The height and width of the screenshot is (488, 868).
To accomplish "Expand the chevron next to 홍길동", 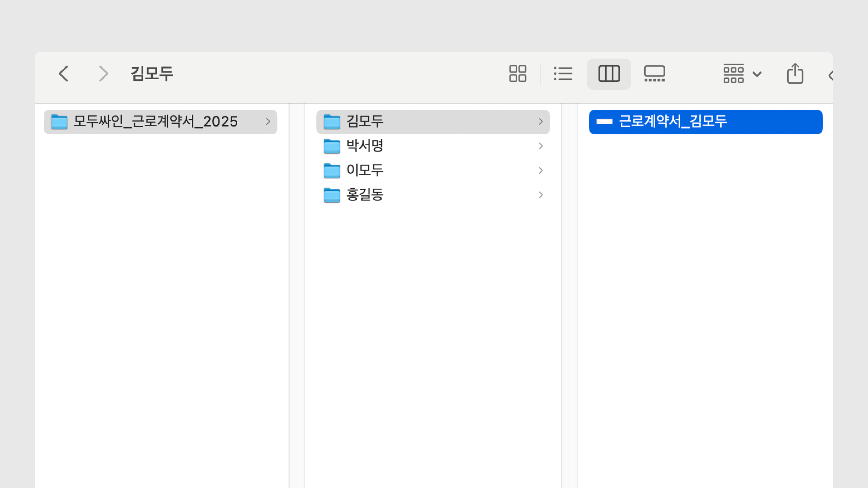I will click(x=540, y=195).
